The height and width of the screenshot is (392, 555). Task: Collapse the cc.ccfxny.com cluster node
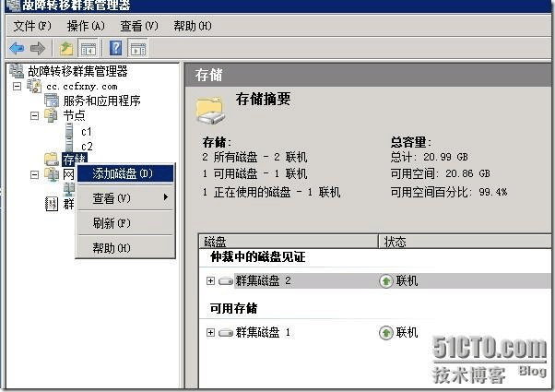click(x=18, y=86)
